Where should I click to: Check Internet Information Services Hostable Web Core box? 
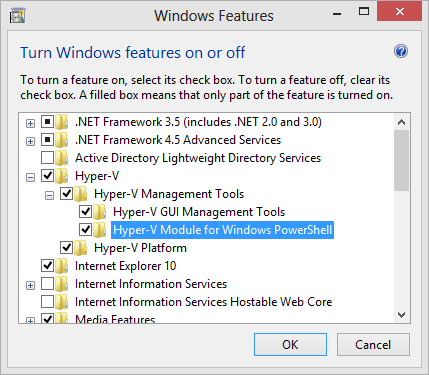[x=47, y=302]
